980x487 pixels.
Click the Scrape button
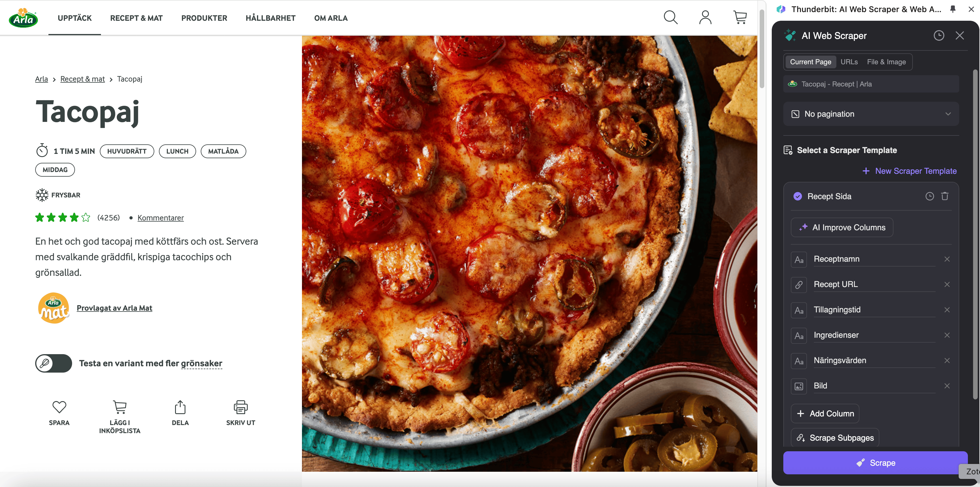(x=875, y=463)
